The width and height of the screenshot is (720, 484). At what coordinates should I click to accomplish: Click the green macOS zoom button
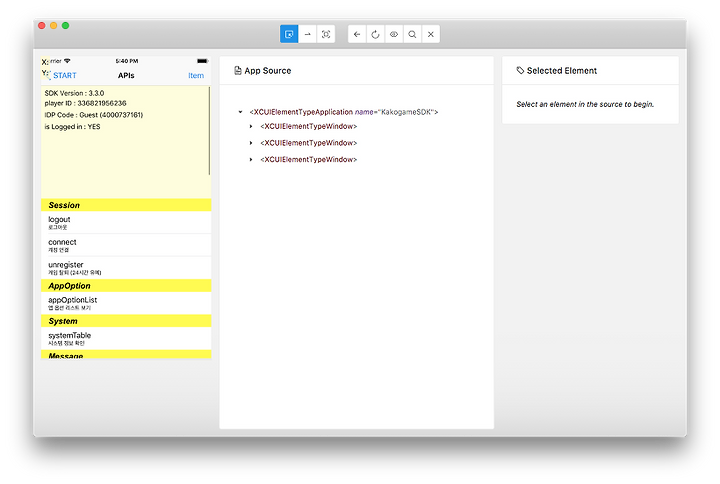tap(66, 26)
